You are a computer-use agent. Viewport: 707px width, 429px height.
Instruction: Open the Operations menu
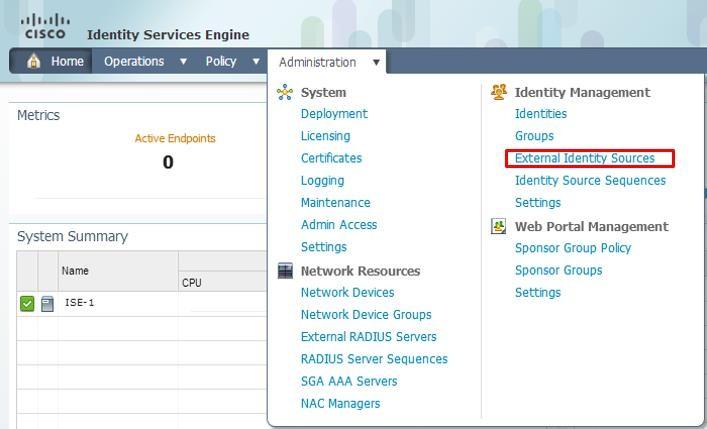point(134,61)
